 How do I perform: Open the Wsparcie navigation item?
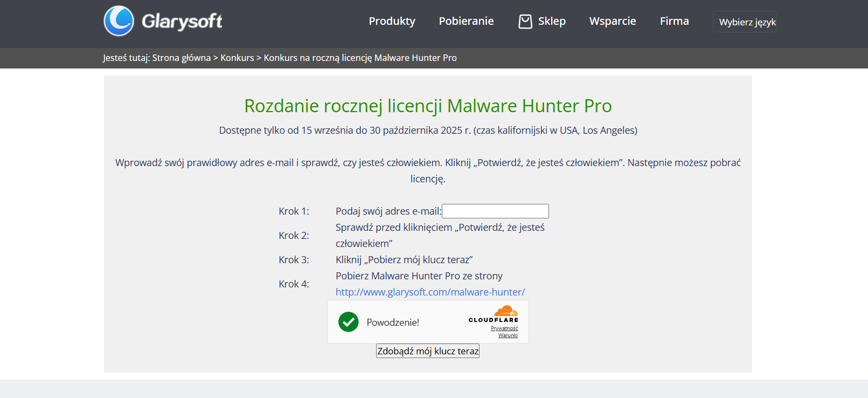click(613, 21)
